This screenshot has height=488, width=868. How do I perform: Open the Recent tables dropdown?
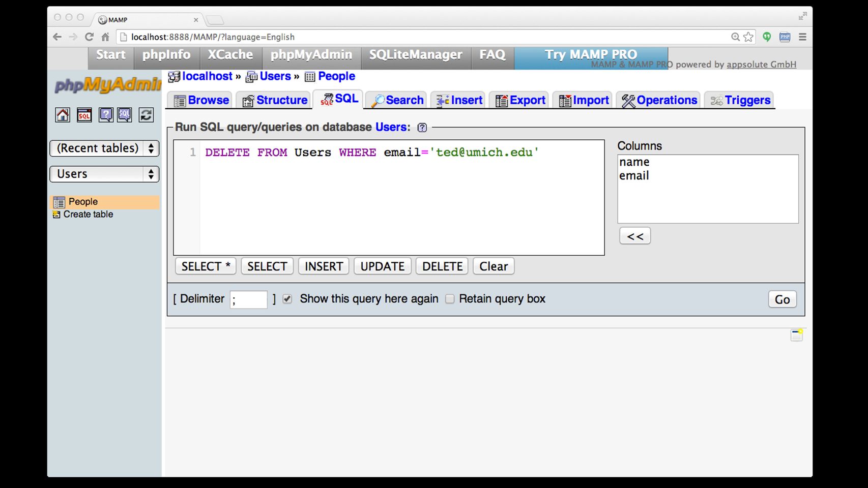[x=104, y=148]
